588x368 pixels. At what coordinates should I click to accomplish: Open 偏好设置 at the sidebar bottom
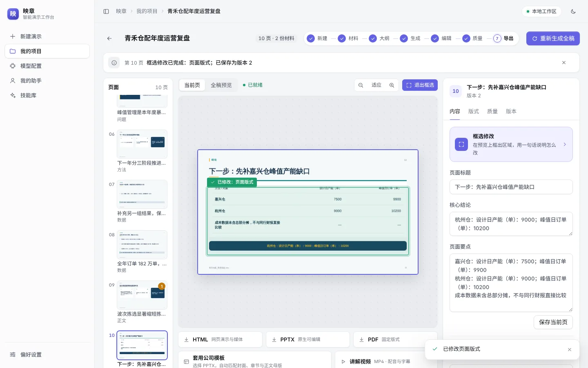coord(47,355)
